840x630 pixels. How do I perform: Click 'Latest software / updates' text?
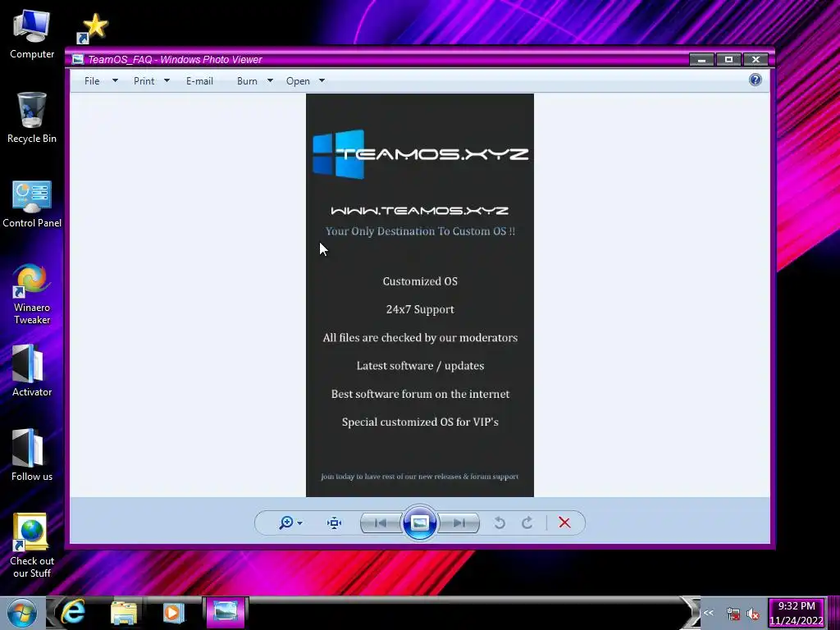(420, 366)
